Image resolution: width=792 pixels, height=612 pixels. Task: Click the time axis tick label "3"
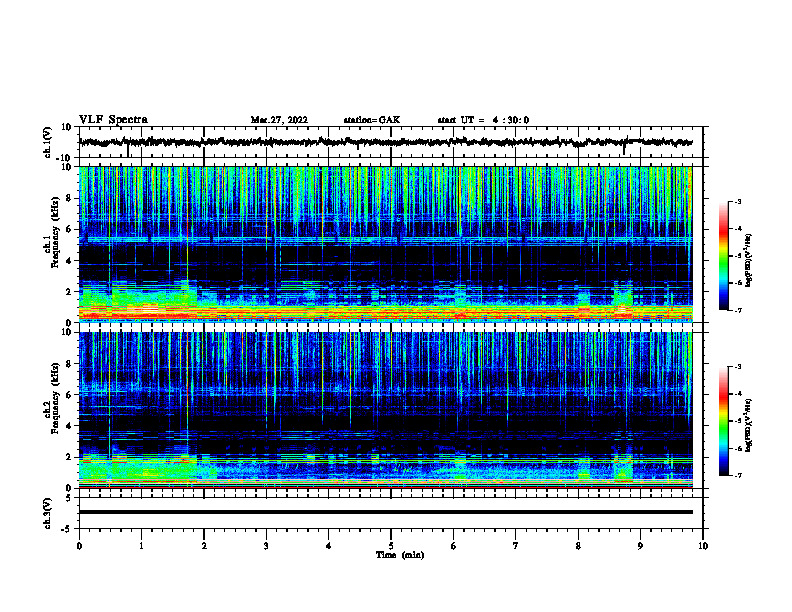coord(266,546)
